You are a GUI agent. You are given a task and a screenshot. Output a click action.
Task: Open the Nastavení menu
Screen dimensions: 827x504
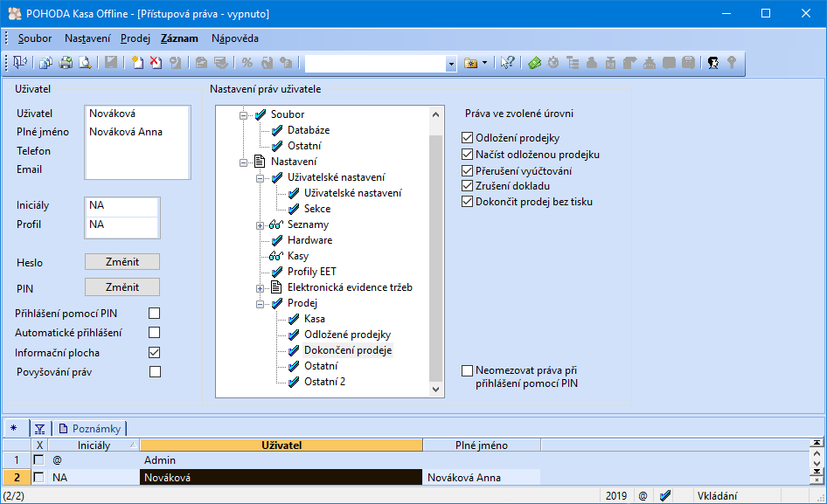(x=87, y=38)
